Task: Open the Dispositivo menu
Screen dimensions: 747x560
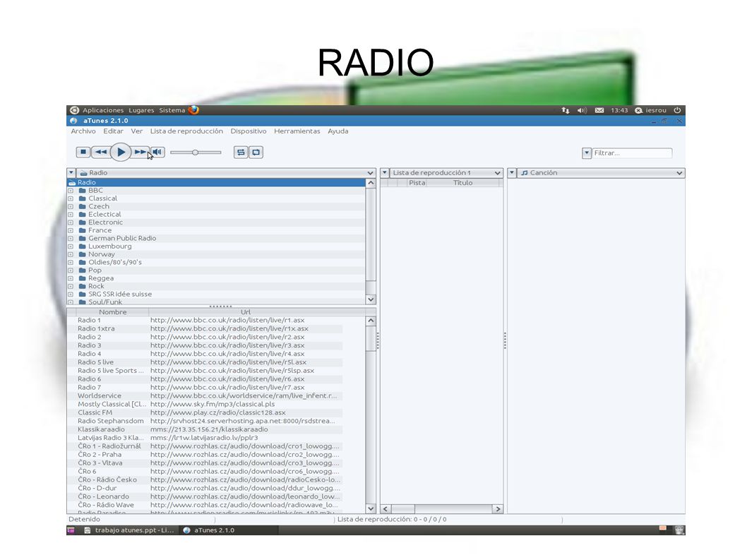Action: pyautogui.click(x=249, y=131)
